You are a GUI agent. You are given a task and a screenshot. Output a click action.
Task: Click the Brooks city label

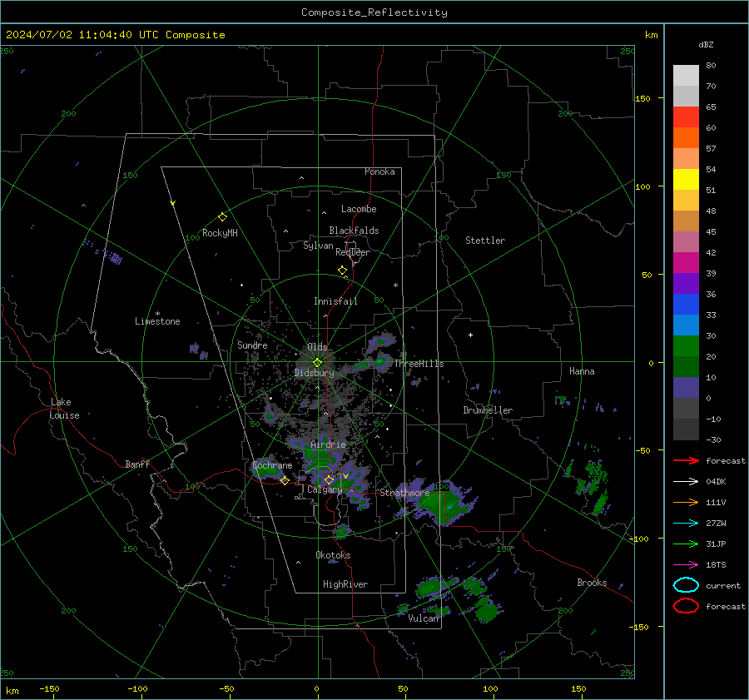click(592, 583)
